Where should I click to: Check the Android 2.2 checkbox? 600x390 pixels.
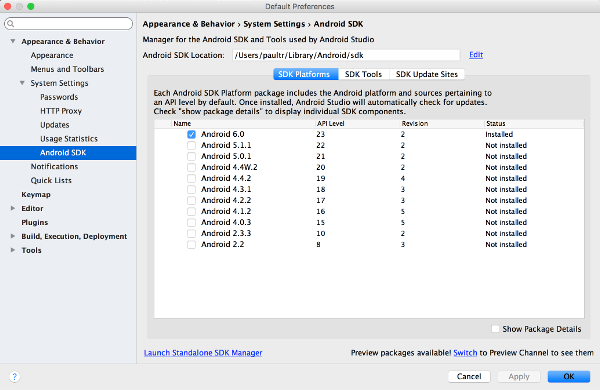tap(191, 245)
